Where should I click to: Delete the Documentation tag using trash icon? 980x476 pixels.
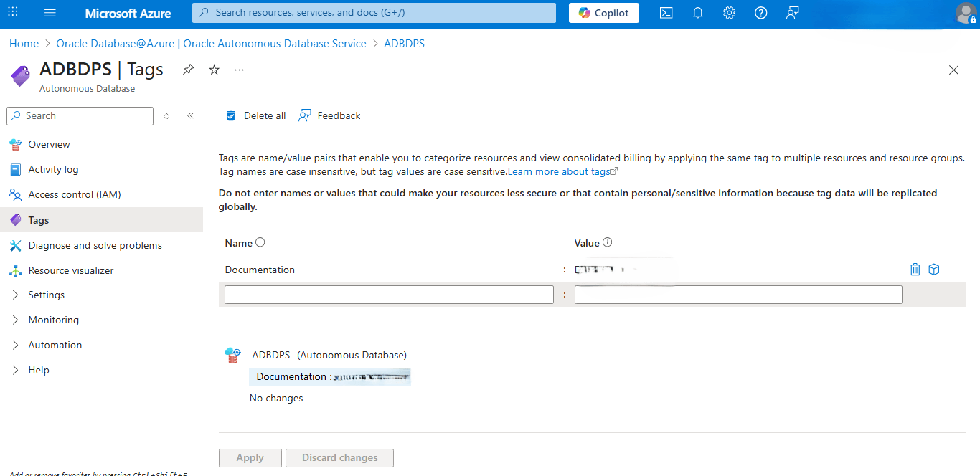coord(915,269)
